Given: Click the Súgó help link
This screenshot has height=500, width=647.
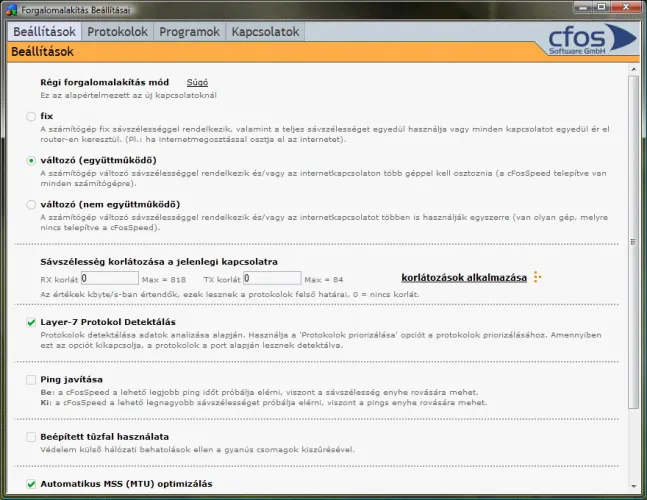Looking at the screenshot, I should tap(197, 82).
